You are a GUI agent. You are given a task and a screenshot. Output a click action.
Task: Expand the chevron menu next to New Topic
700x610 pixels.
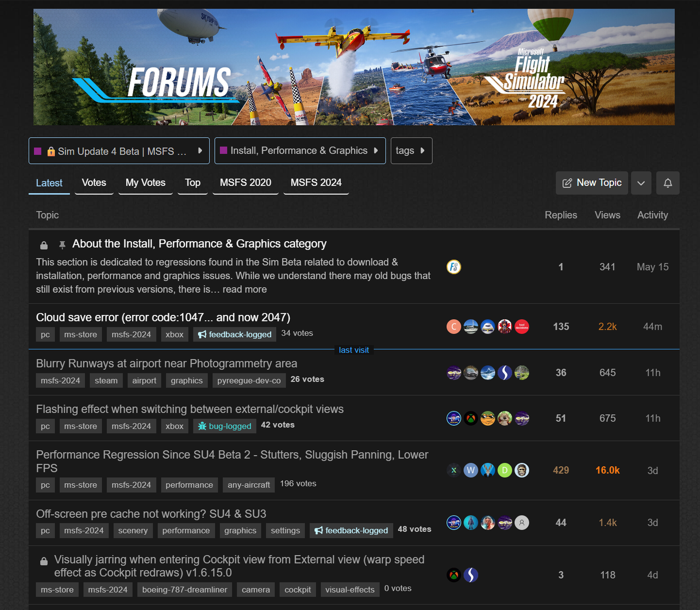point(641,183)
